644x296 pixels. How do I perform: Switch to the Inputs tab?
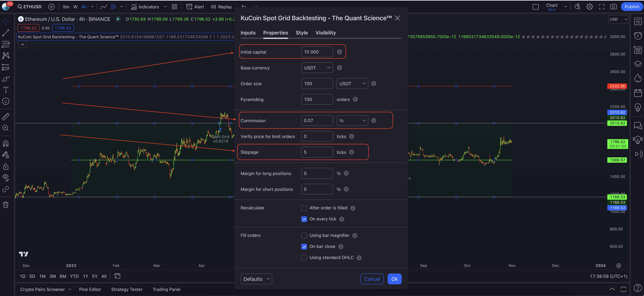[x=248, y=33]
